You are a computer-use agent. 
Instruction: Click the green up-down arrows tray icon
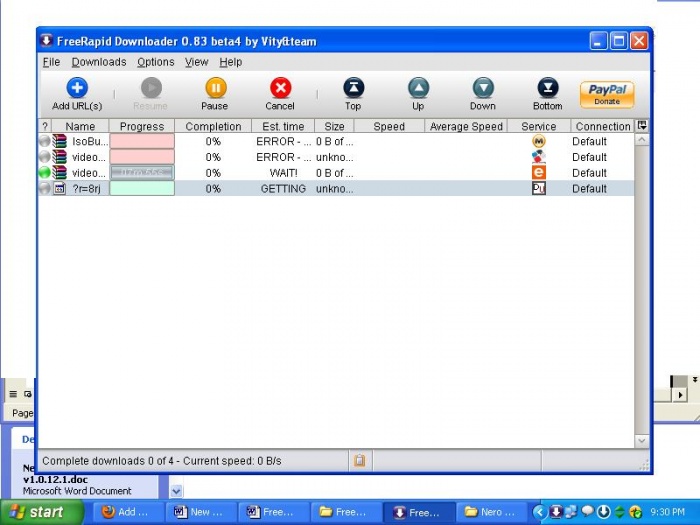click(620, 512)
